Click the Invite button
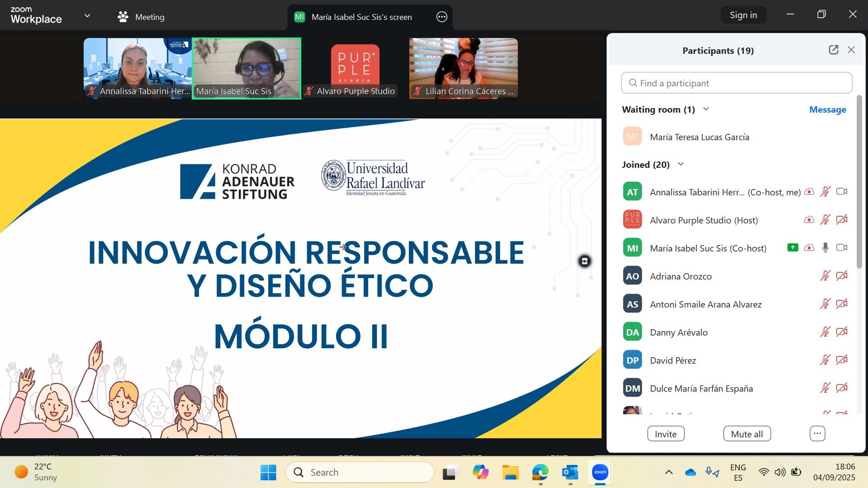 (665, 434)
